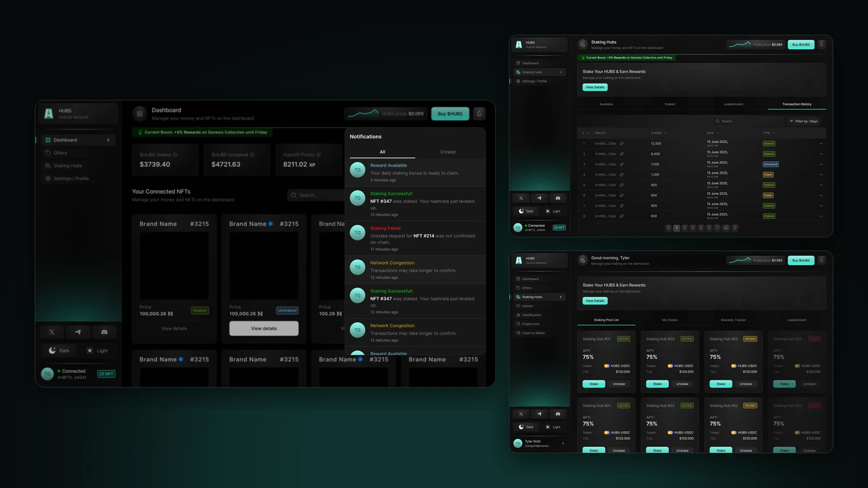Click the link icon in the 8,400 row
Viewport: 868px width, 488px height.
coord(622,154)
